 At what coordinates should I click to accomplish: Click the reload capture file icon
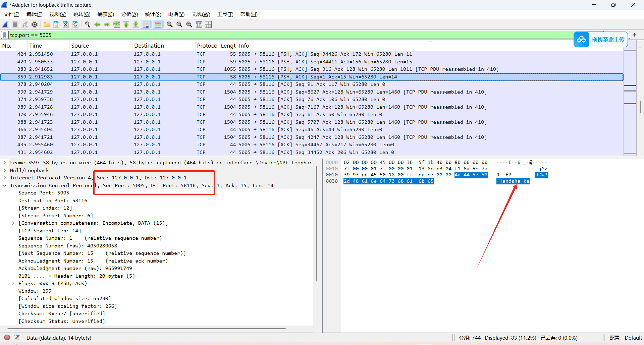tap(75, 24)
